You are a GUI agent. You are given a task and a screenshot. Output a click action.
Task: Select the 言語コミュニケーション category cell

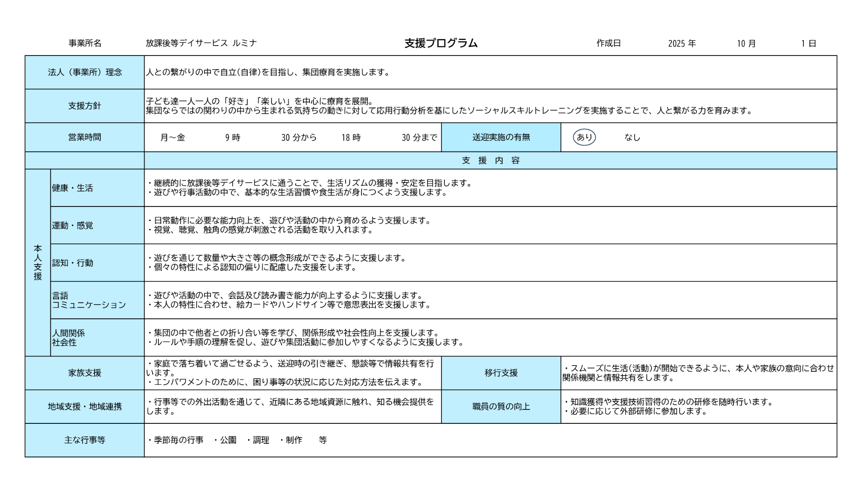click(97, 300)
